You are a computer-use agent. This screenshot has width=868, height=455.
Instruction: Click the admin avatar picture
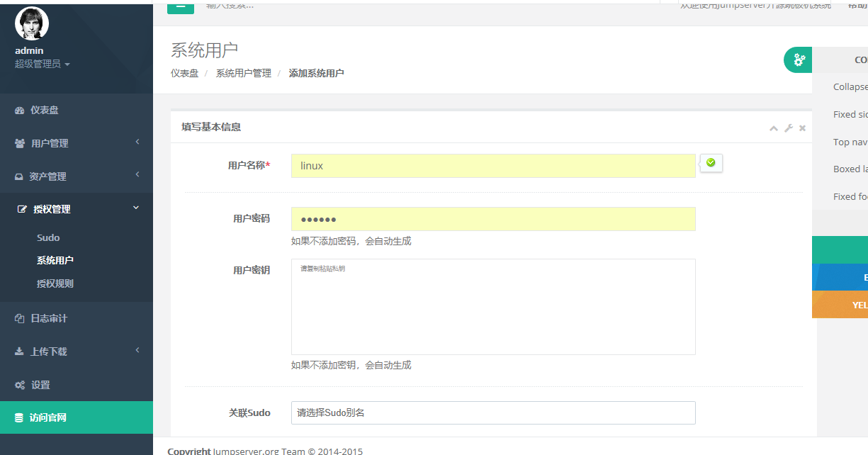pos(32,23)
